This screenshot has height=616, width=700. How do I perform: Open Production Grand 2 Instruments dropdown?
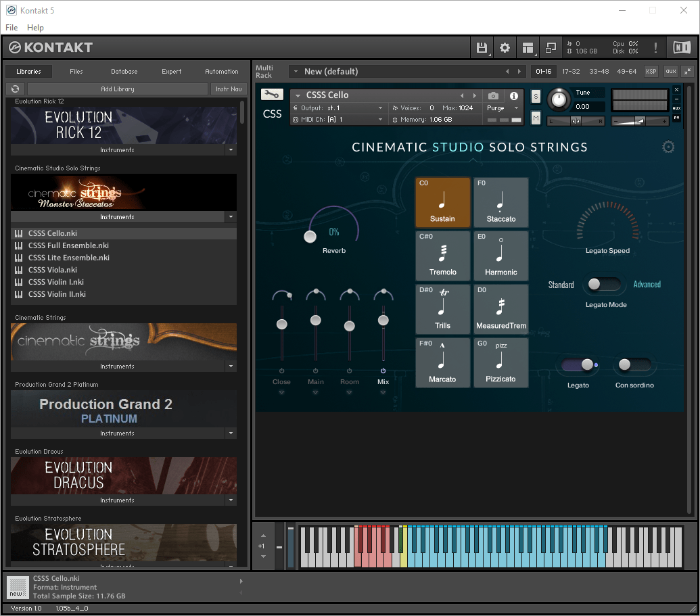click(231, 433)
